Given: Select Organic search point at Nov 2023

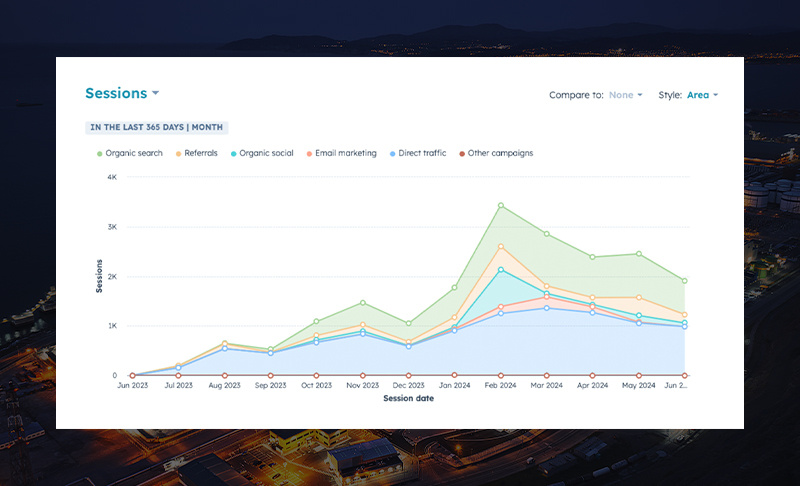Looking at the screenshot, I should click(363, 302).
